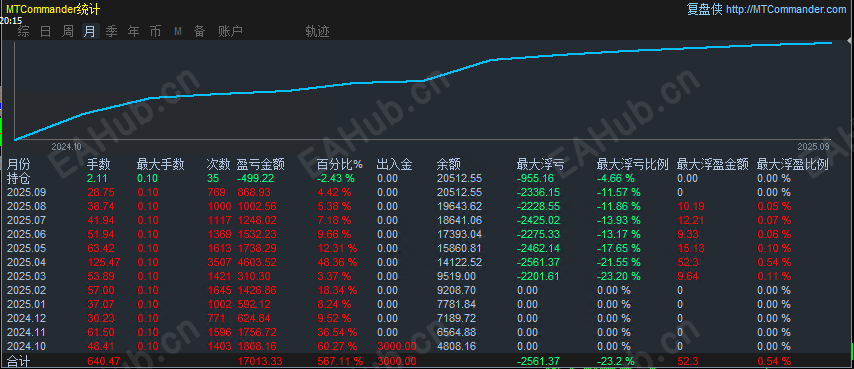
Task: Click the 合计 totals row
Action: [427, 361]
